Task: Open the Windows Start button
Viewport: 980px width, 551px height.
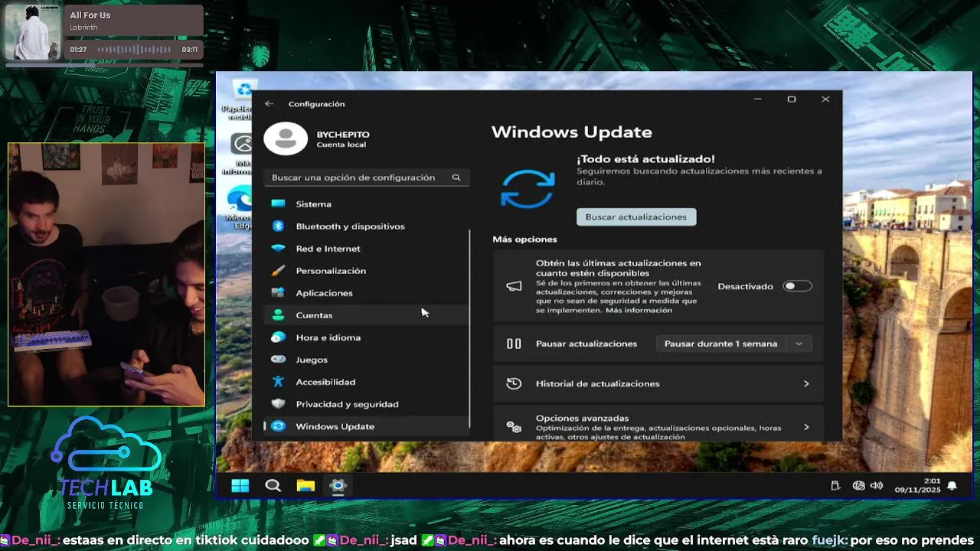Action: point(240,485)
